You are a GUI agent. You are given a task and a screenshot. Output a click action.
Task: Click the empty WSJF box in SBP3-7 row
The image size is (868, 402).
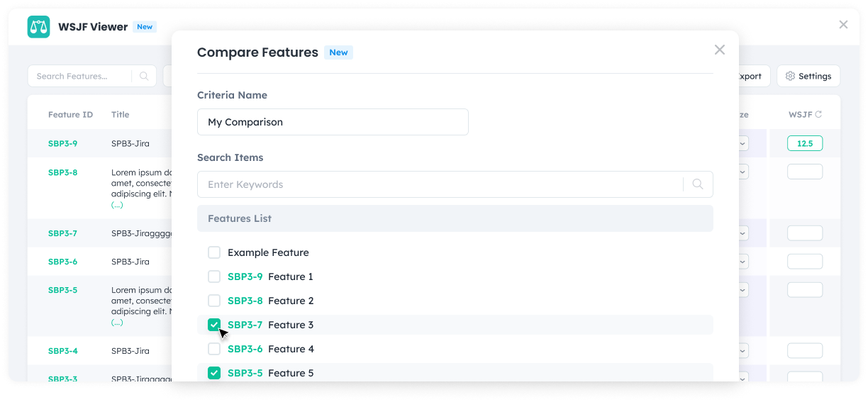point(805,233)
